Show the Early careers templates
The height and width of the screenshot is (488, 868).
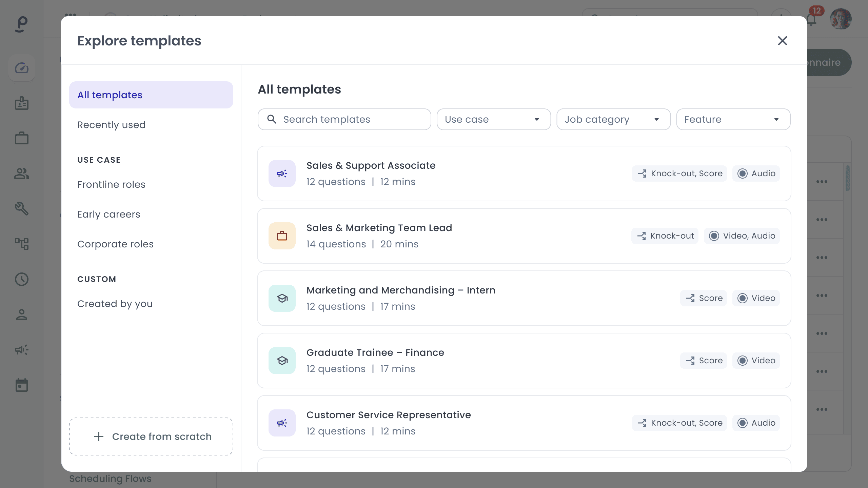pos(108,214)
